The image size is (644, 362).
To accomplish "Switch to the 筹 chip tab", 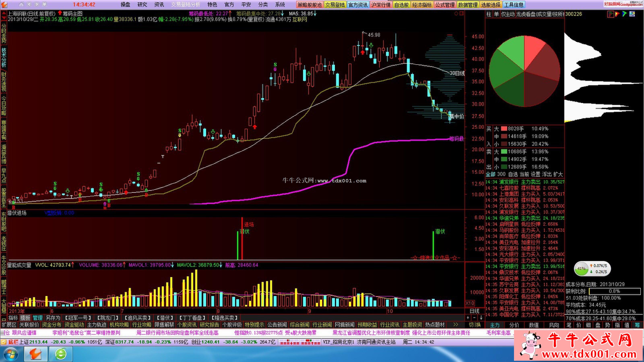I will point(637,325).
